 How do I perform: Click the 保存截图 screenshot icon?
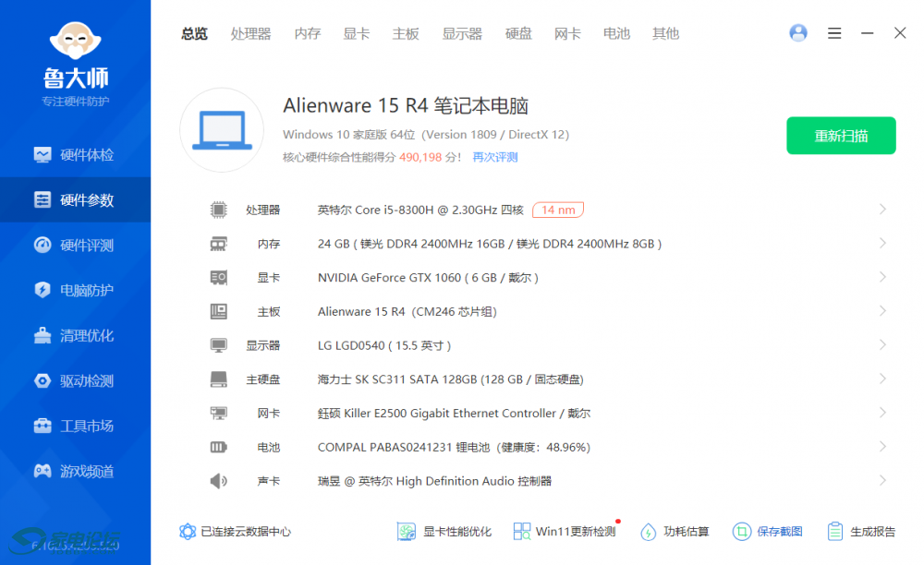(x=741, y=532)
